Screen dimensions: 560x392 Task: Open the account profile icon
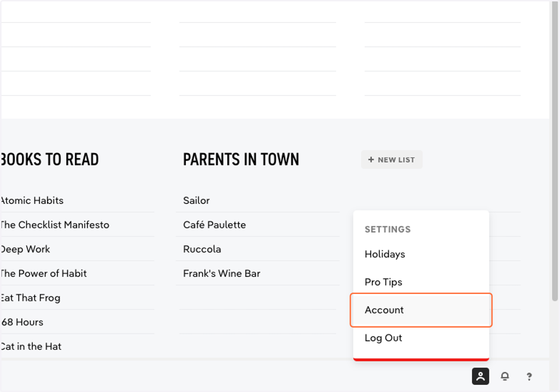click(480, 376)
